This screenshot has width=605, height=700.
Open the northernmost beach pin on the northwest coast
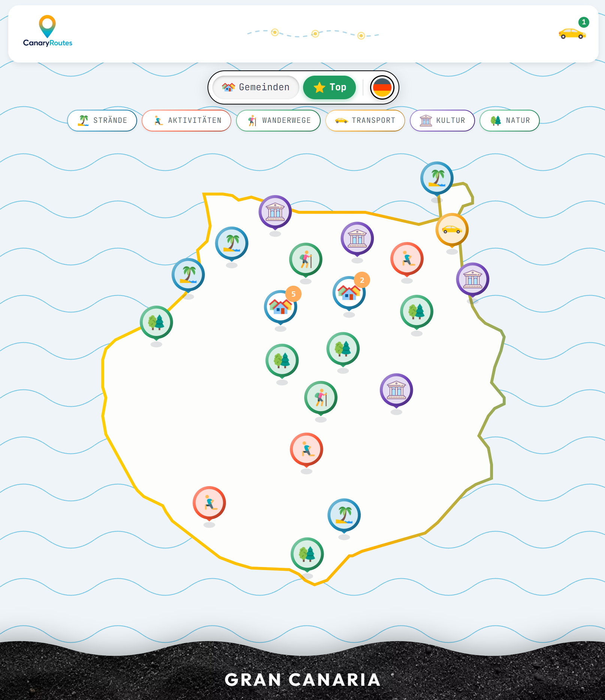point(232,243)
